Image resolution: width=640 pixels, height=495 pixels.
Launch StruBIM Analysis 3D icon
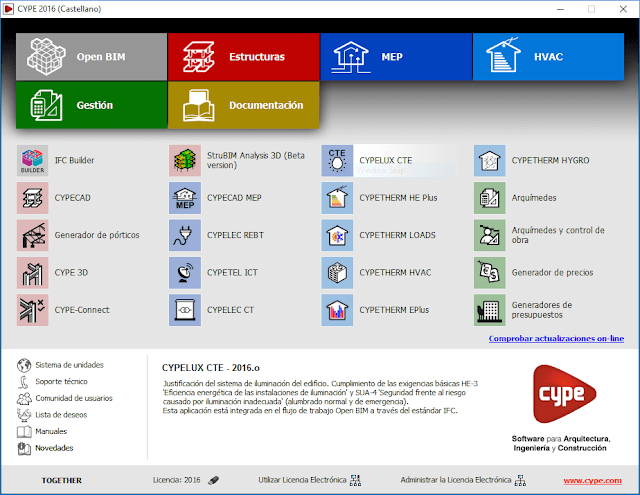pos(185,160)
